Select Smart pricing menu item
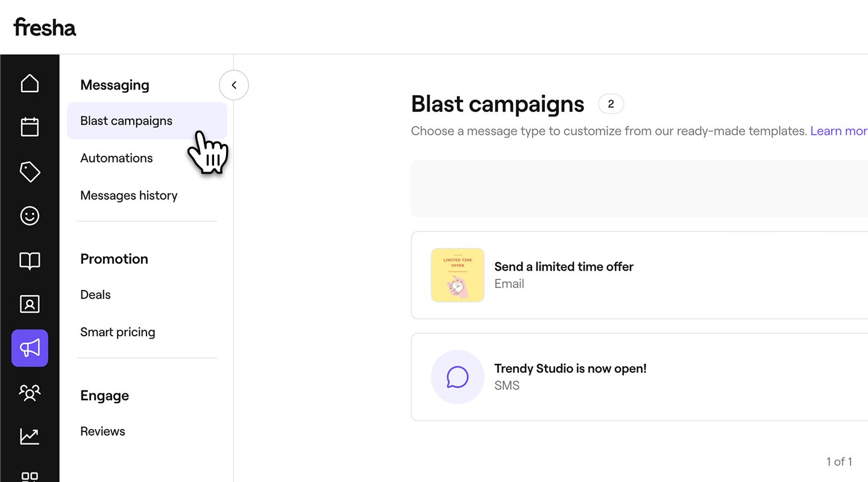868x482 pixels. pos(118,332)
